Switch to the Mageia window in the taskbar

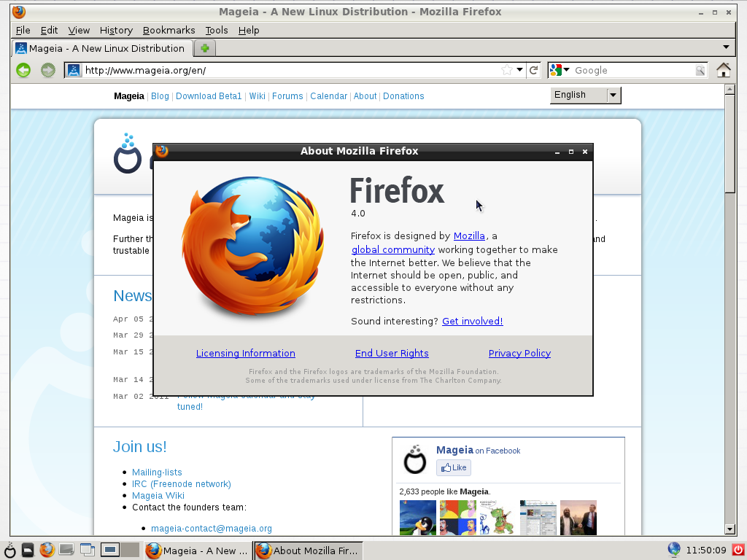click(x=198, y=551)
